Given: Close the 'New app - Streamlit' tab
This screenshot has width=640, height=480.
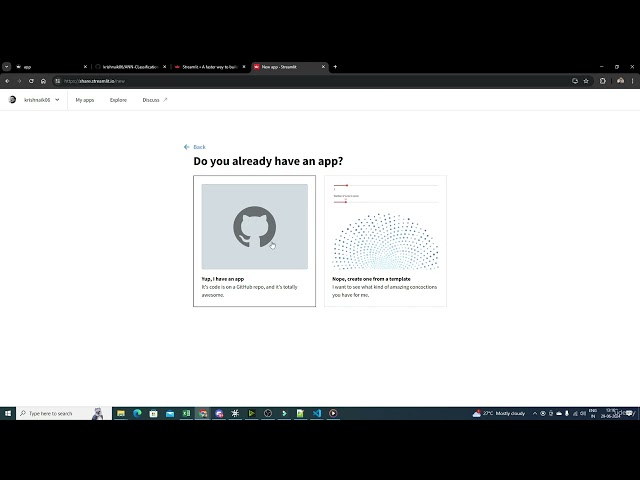Looking at the screenshot, I should (323, 67).
